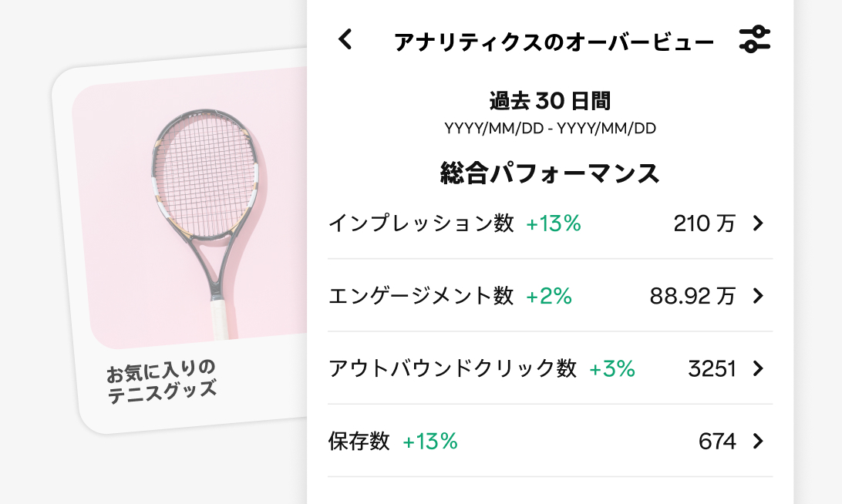Image resolution: width=842 pixels, height=504 pixels.
Task: Click the chevron next to 保存数
Action: pyautogui.click(x=759, y=442)
